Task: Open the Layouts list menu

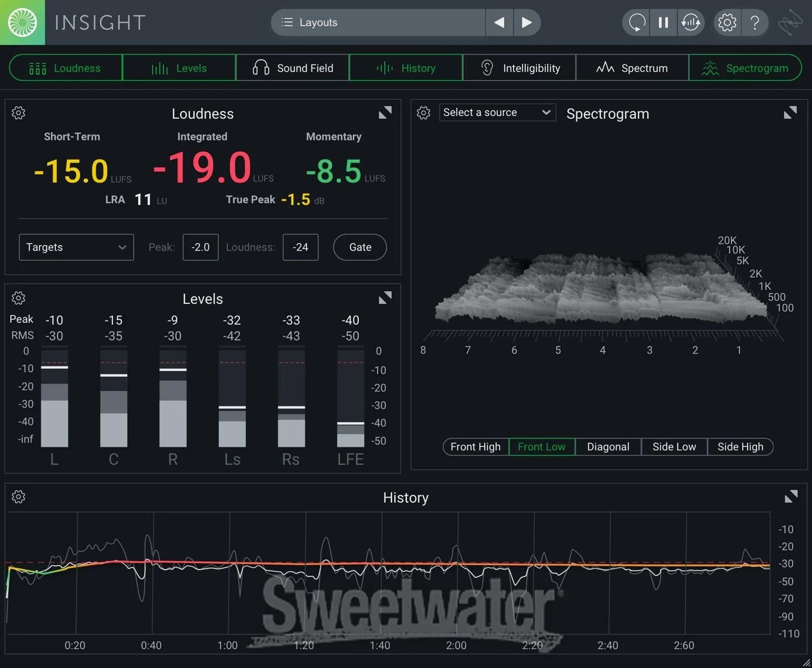Action: tap(378, 22)
